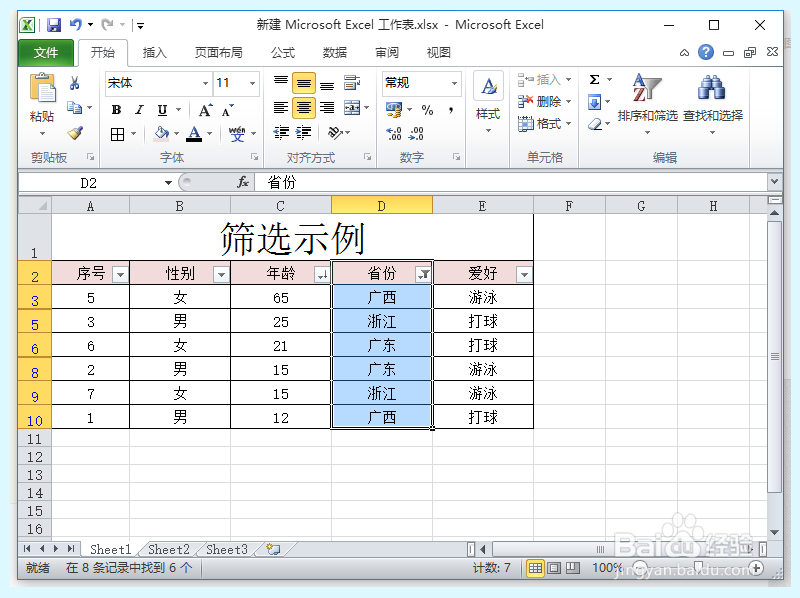This screenshot has height=598, width=800.
Task: Open the 省份 column filter dropdown
Action: (424, 272)
